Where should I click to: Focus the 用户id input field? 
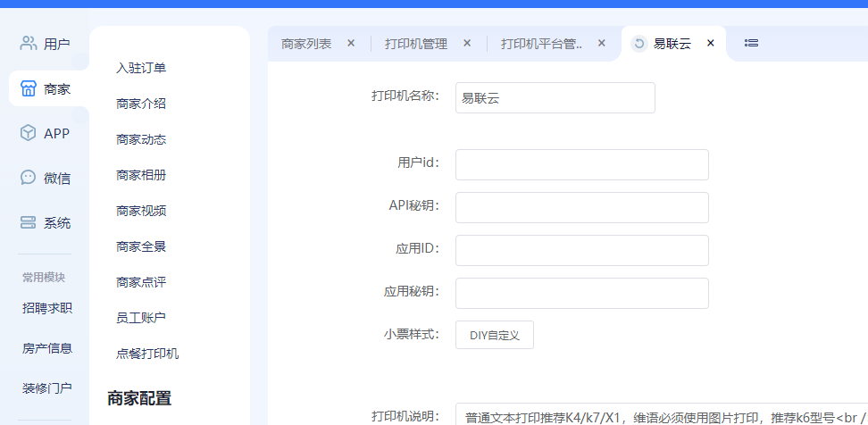tap(582, 164)
